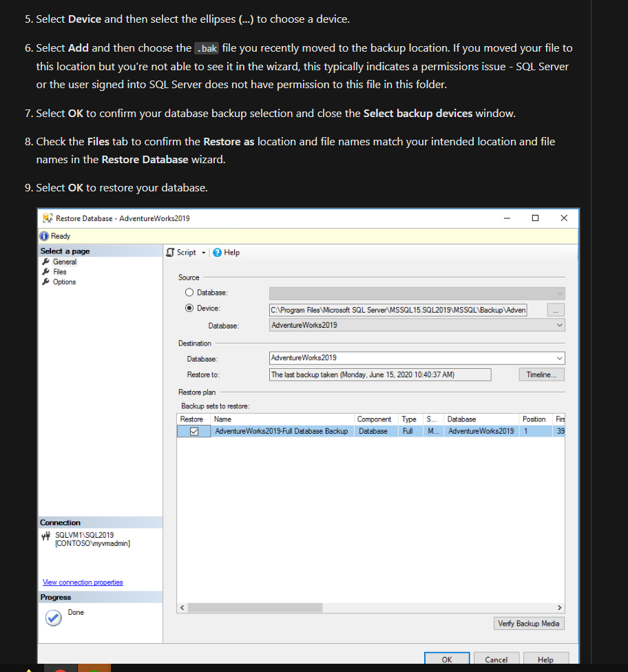Select the General page wrench icon
The height and width of the screenshot is (672, 628).
tap(45, 262)
